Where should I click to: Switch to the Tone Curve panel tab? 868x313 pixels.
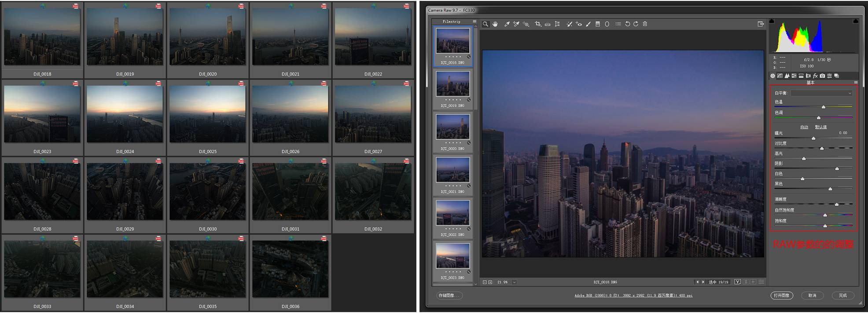780,76
